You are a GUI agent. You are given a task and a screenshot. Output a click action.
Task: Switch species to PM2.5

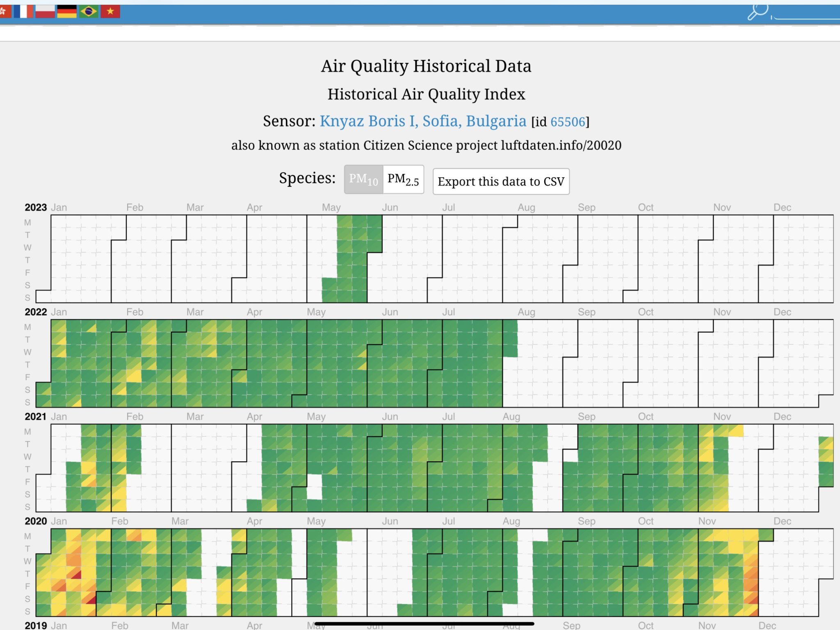pos(403,180)
